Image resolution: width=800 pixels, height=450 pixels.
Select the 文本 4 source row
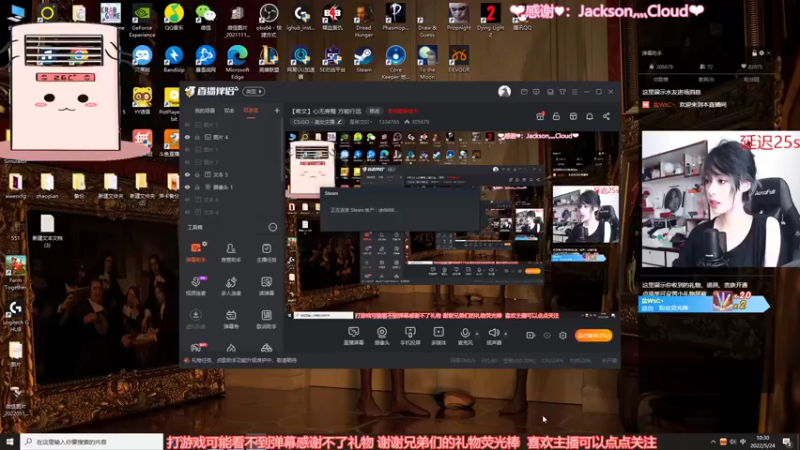tap(232, 212)
